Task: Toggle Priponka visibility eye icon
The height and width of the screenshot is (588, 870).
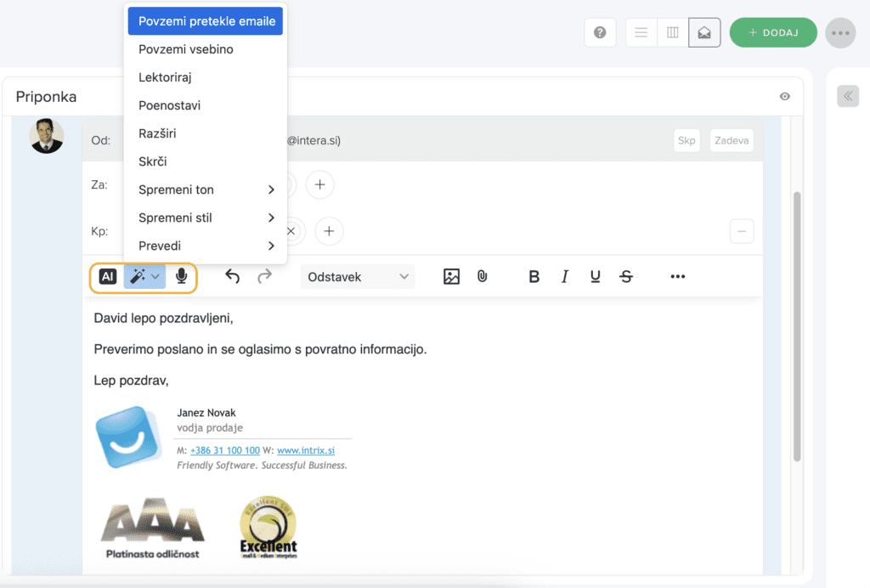Action: click(785, 97)
